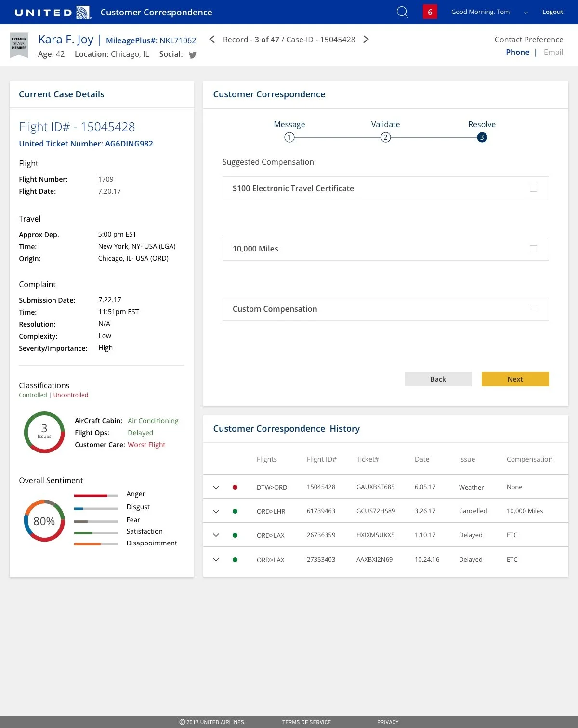Image resolution: width=578 pixels, height=728 pixels.
Task: Click the yellow Next button
Action: (x=515, y=379)
